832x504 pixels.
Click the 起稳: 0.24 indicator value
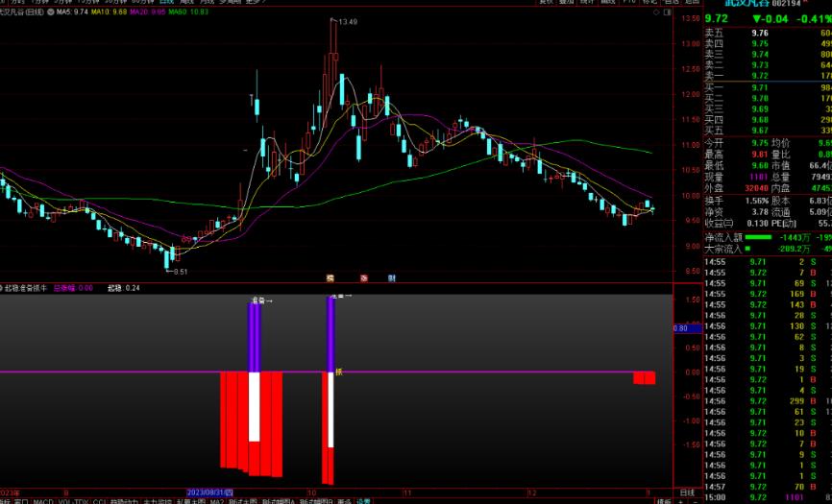coord(124,288)
